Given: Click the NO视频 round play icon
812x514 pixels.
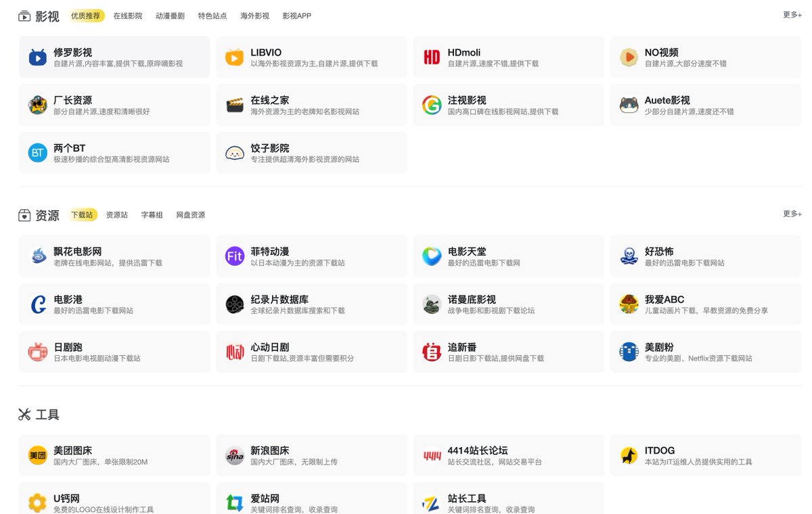Looking at the screenshot, I should point(629,57).
